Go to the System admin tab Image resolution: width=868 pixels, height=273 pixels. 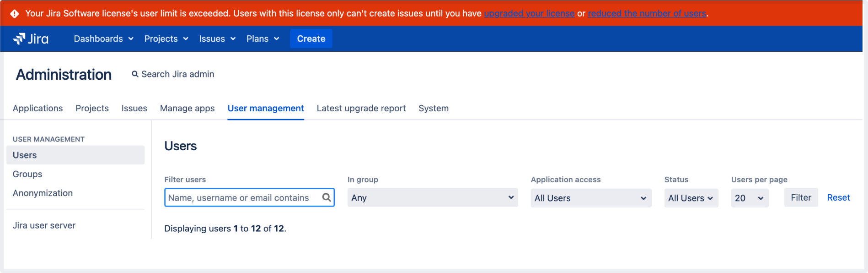pyautogui.click(x=433, y=109)
